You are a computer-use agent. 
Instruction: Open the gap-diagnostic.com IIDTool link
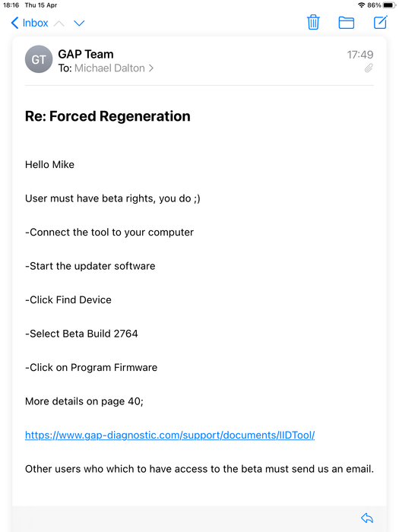[x=170, y=435]
